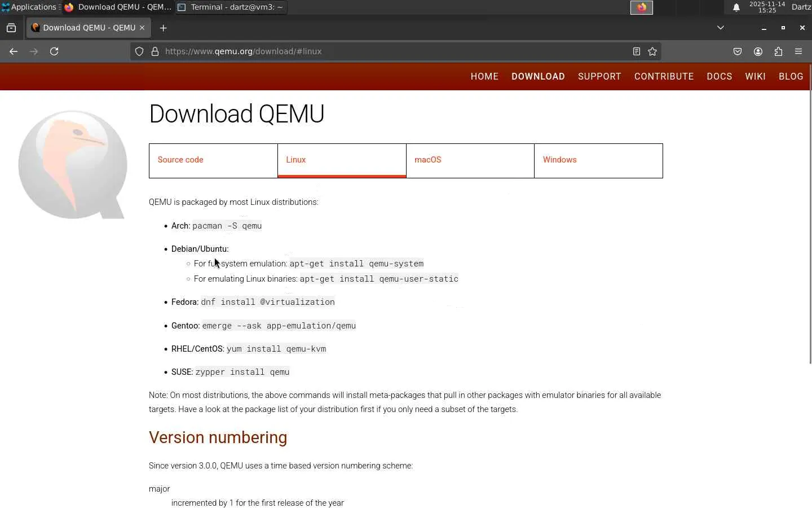Click the QEMU bird logo image
Viewport: 812px width, 508px height.
tap(73, 164)
